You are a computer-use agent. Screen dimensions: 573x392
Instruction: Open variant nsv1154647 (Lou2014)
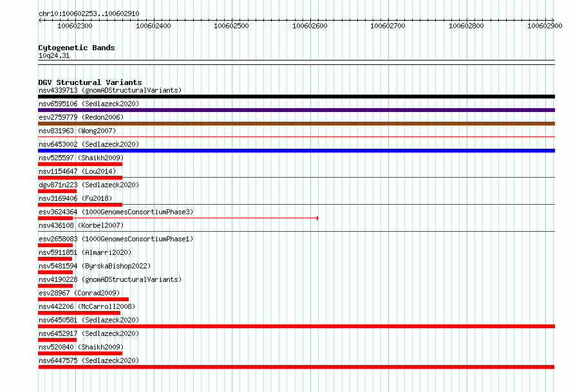pos(77,171)
